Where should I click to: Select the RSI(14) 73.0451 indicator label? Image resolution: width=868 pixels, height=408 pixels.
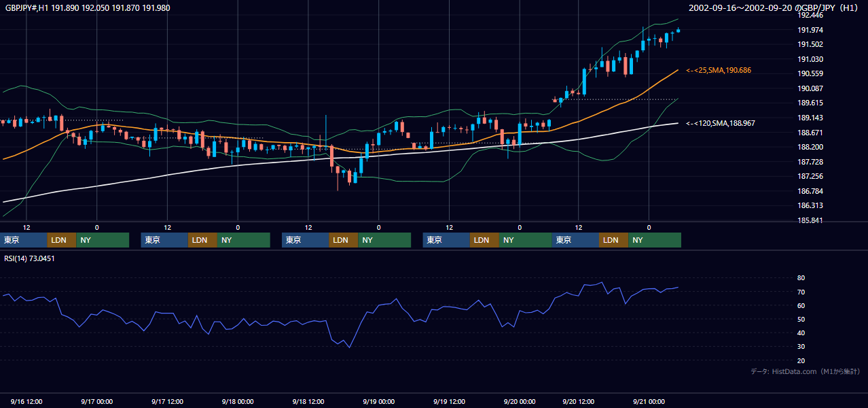(29, 258)
